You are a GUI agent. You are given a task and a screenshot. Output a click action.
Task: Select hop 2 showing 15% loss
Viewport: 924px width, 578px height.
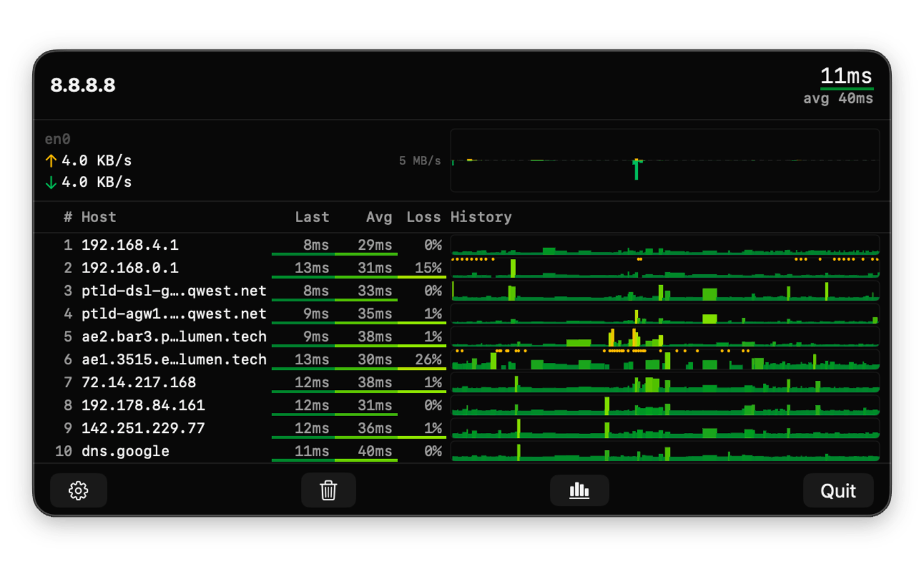(x=130, y=268)
